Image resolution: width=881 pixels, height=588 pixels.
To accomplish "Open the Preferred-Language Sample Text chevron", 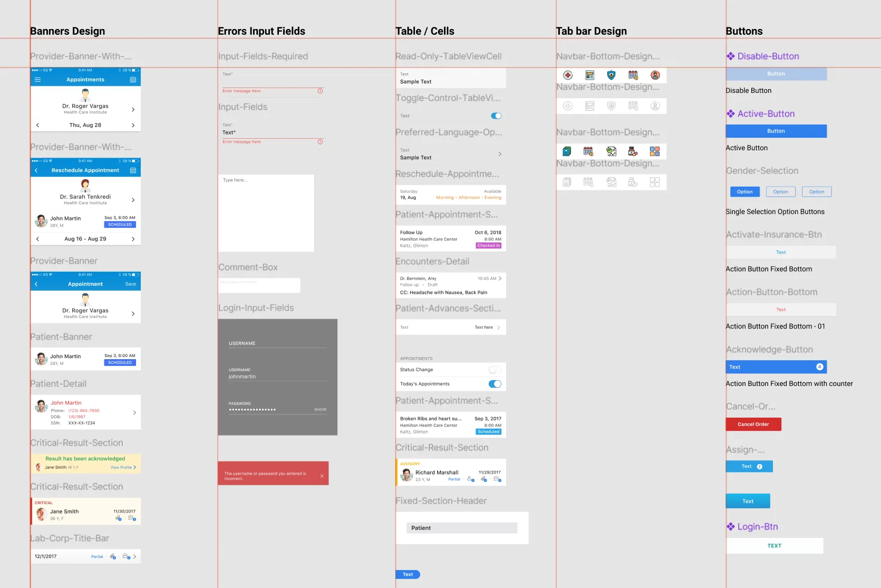I will [500, 154].
